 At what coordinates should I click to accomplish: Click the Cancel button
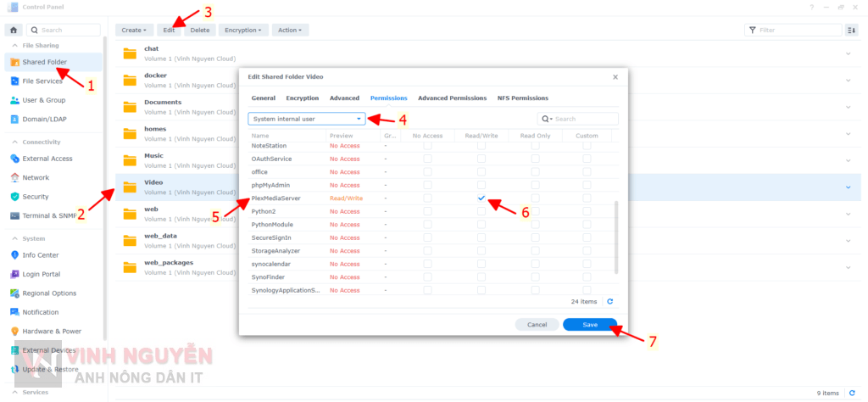pyautogui.click(x=537, y=325)
